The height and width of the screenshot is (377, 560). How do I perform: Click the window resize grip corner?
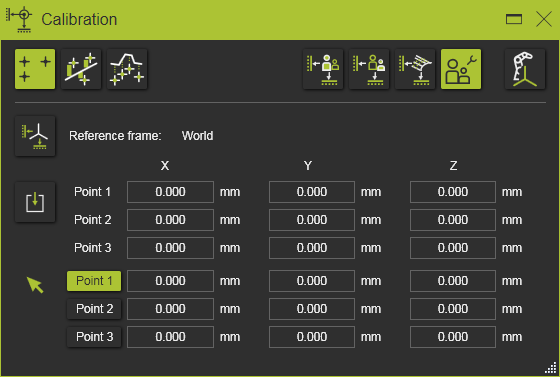[551, 368]
